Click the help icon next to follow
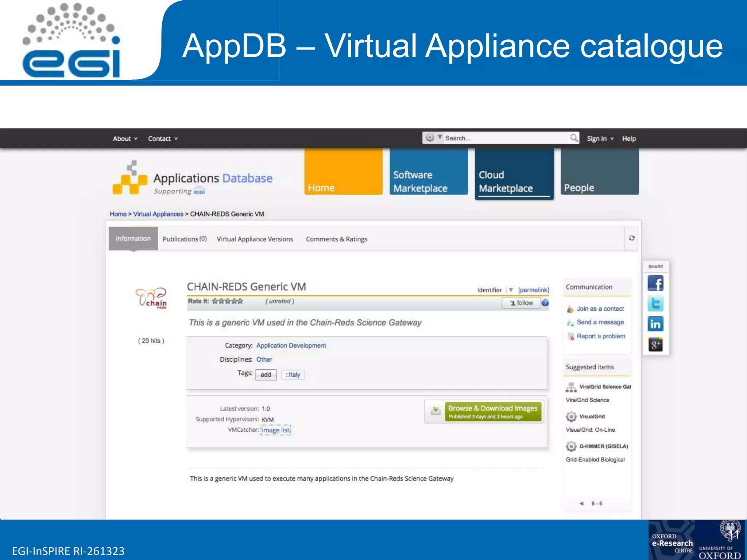Image resolution: width=747 pixels, height=560 pixels. pyautogui.click(x=545, y=303)
